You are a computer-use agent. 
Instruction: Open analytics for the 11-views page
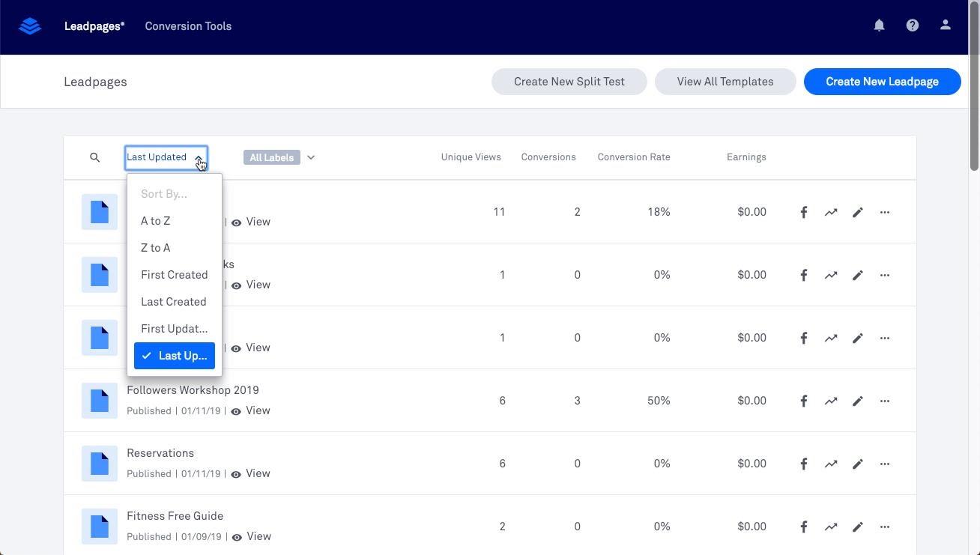point(830,212)
